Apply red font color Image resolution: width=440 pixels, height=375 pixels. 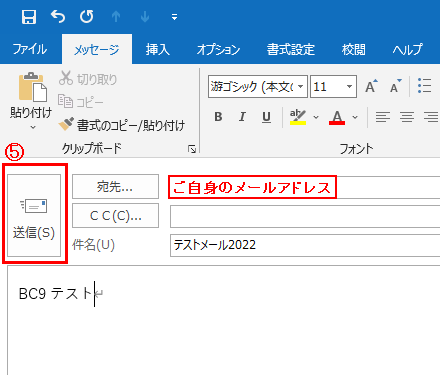[337, 117]
